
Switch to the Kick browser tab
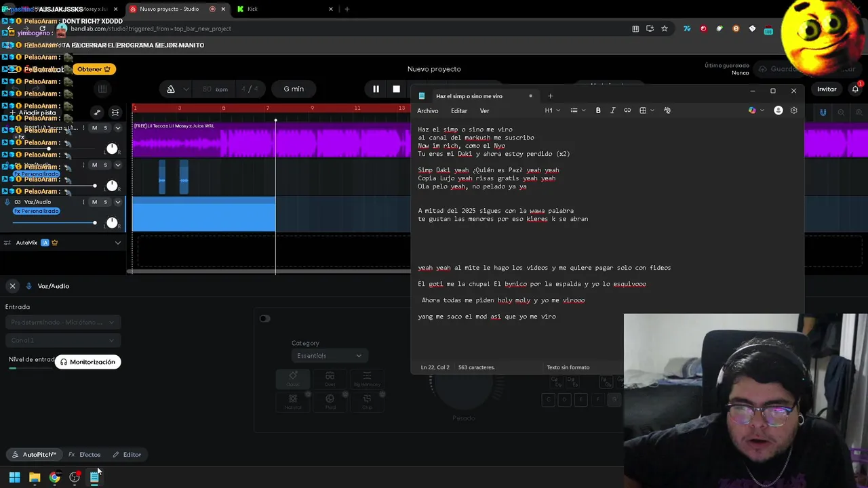[285, 9]
